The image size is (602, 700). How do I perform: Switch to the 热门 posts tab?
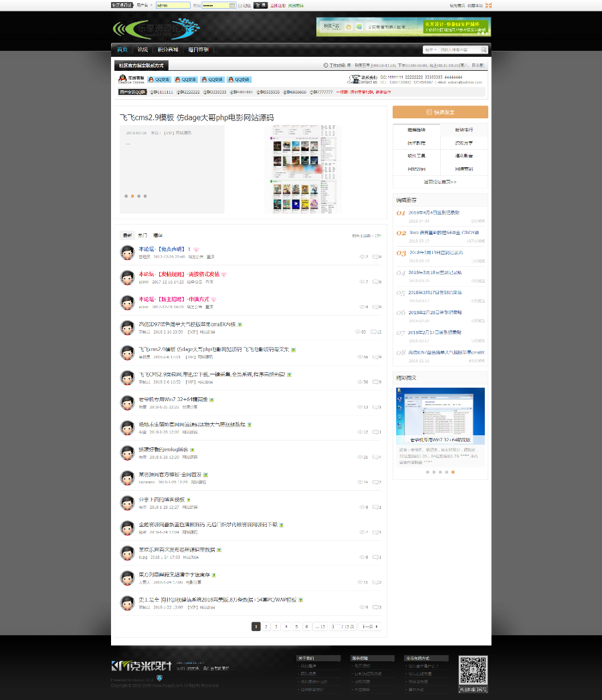click(x=142, y=235)
